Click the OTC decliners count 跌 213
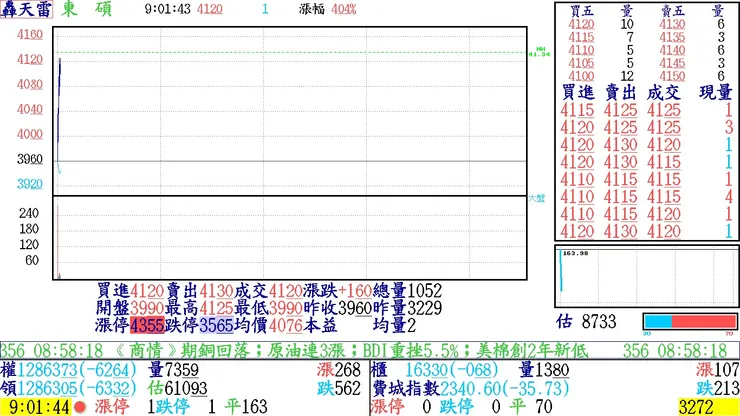This screenshot has width=740, height=416. coord(718,388)
